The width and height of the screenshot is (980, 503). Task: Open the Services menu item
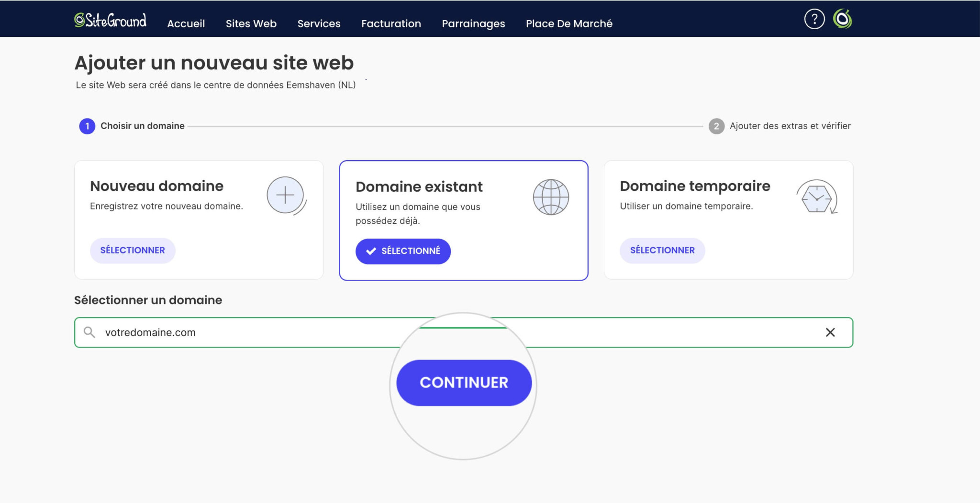pos(319,23)
